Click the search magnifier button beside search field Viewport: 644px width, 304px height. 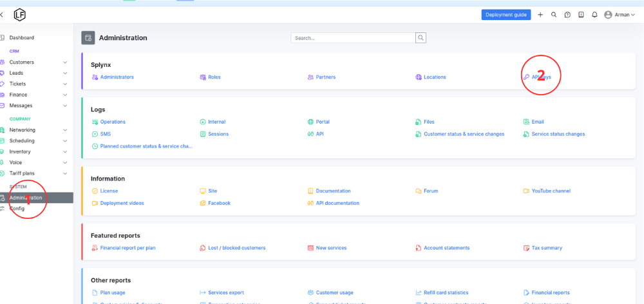(x=421, y=38)
